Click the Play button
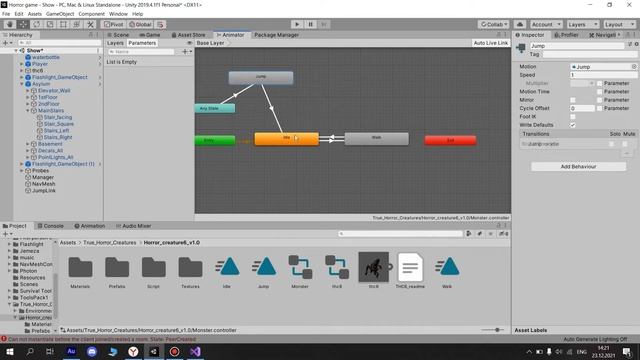This screenshot has width=640, height=360. pos(297,24)
